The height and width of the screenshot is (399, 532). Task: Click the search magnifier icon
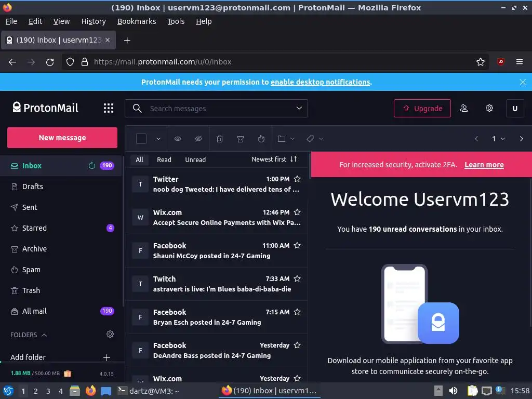(137, 108)
